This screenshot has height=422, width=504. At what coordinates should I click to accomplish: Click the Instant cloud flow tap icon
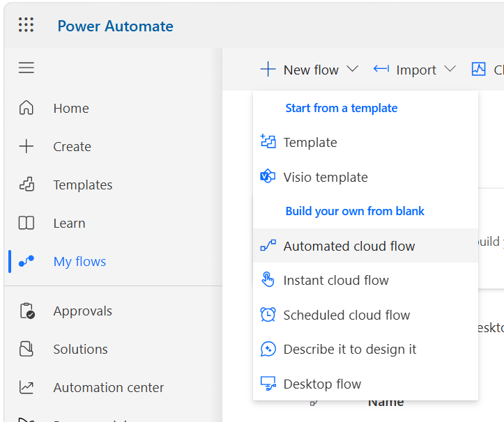268,279
